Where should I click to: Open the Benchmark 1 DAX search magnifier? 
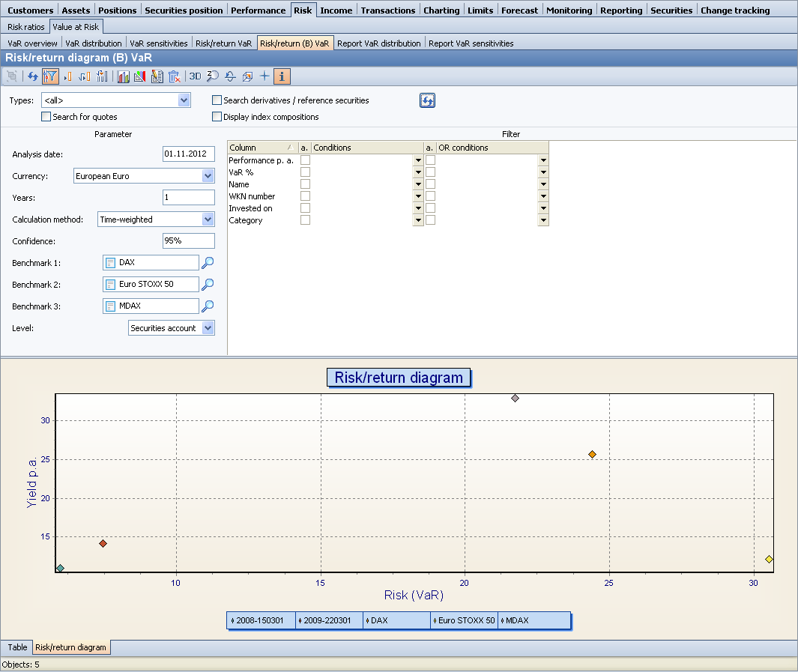tap(208, 263)
